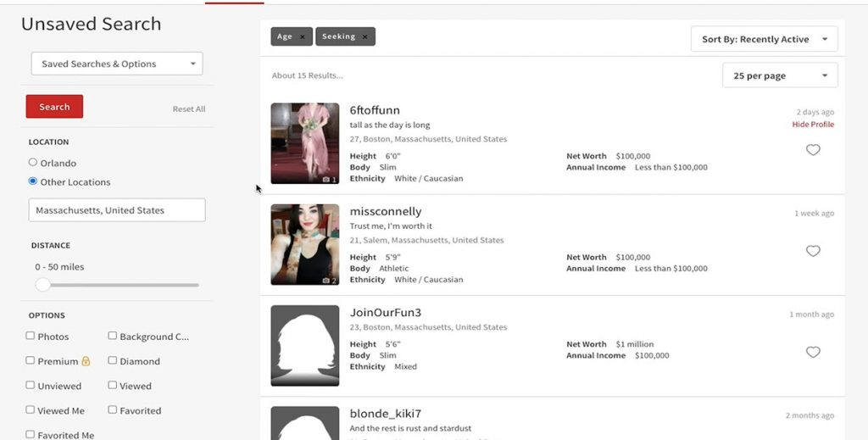Viewport: 868px width, 440px height.
Task: Favorite JoinOurFun3 with the heart icon
Action: [x=813, y=352]
